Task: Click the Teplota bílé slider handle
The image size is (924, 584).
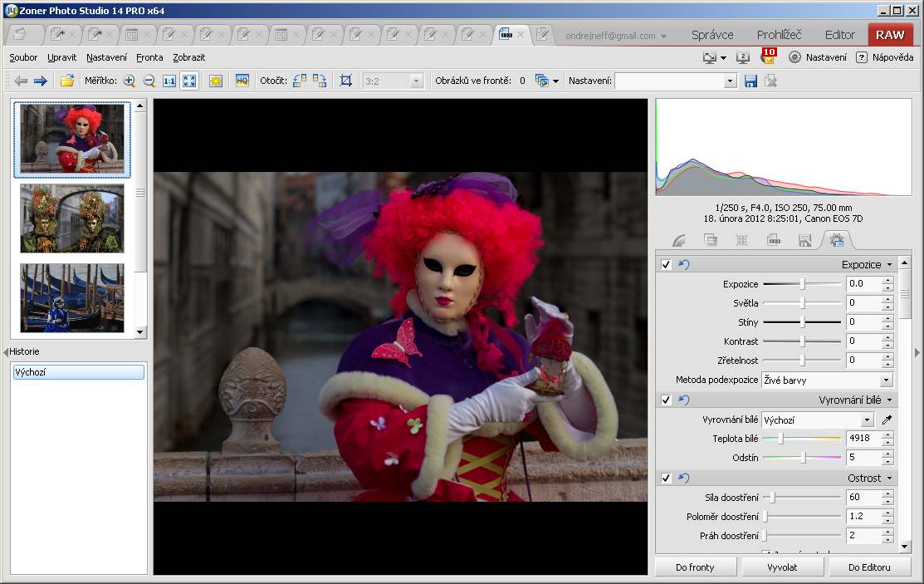Action: pos(780,439)
